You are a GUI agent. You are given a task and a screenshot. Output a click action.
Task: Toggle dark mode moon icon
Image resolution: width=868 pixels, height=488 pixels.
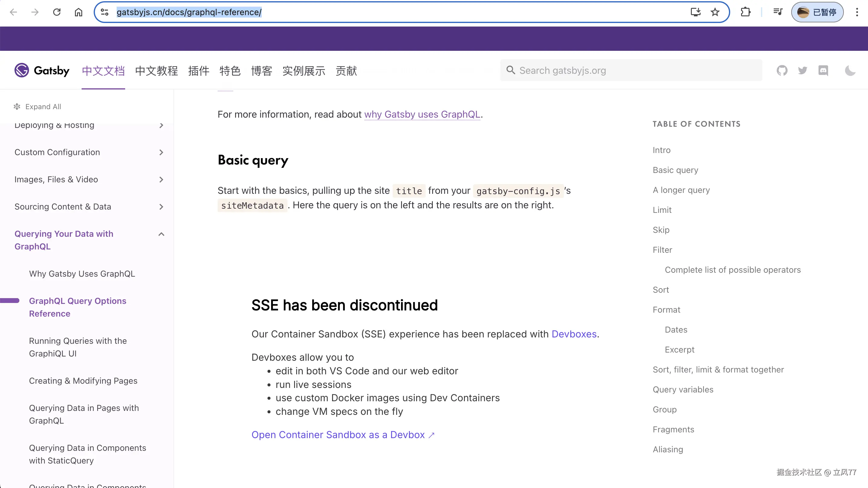coord(850,70)
